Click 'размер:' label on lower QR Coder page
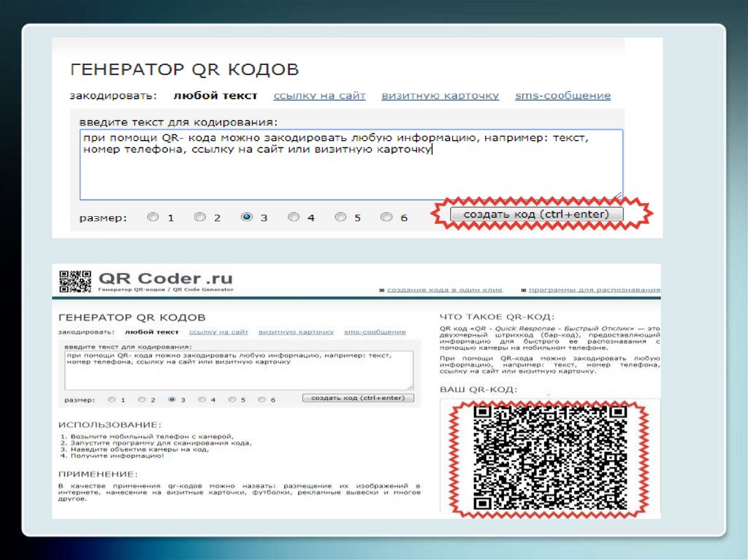The image size is (748, 560). point(80,399)
